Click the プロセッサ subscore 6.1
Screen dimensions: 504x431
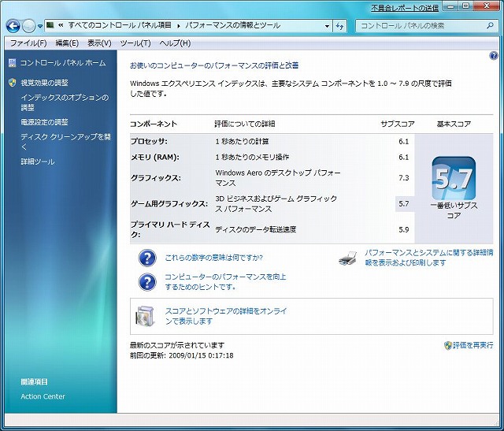(403, 142)
